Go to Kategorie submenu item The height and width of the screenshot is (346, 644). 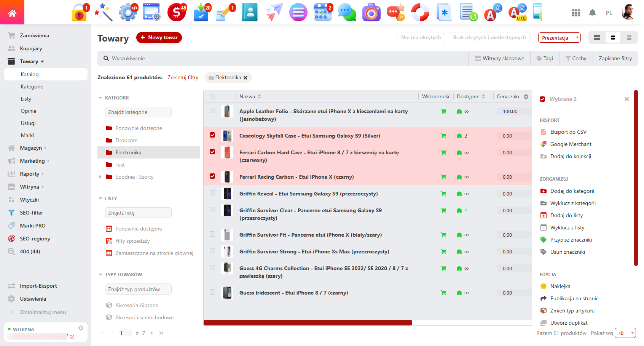pos(32,86)
